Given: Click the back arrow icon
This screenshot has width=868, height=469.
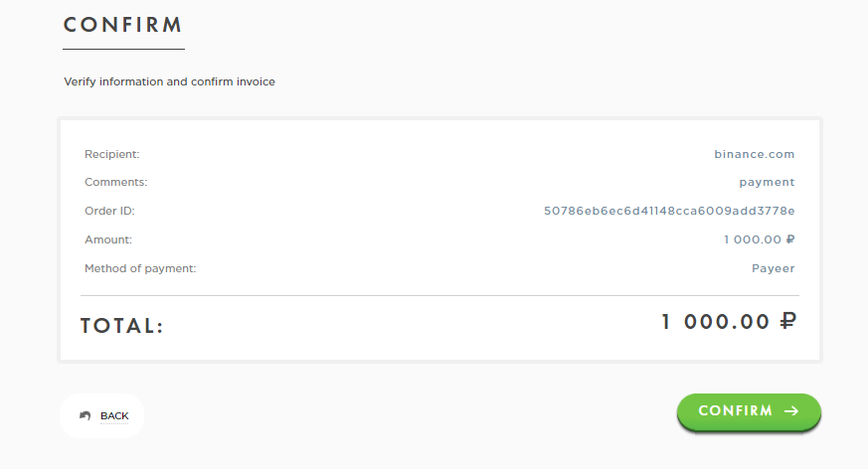Looking at the screenshot, I should (x=86, y=415).
